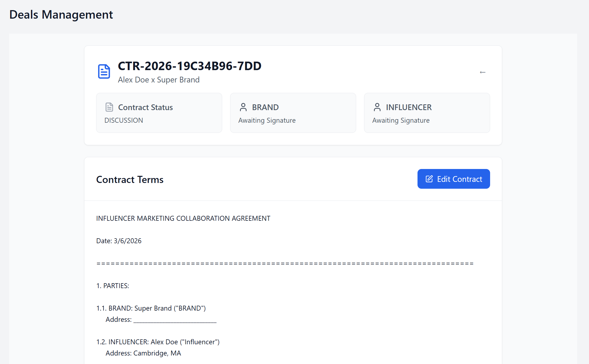Image resolution: width=589 pixels, height=364 pixels.
Task: Click the BRAND person icon
Action: [243, 107]
